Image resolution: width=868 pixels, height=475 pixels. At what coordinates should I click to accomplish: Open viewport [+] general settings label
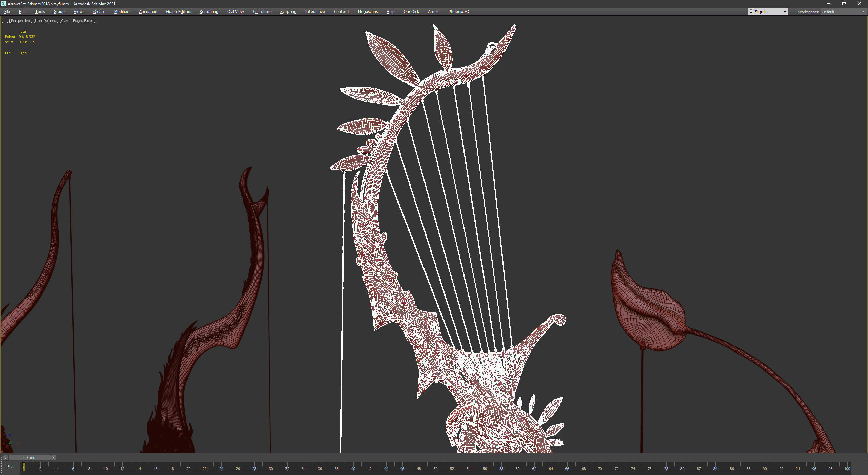(5, 21)
